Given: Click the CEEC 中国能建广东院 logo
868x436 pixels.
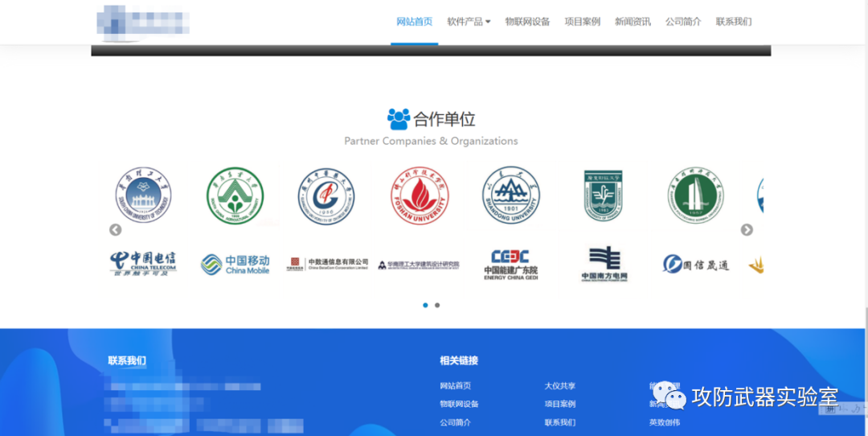Looking at the screenshot, I should coord(511,265).
